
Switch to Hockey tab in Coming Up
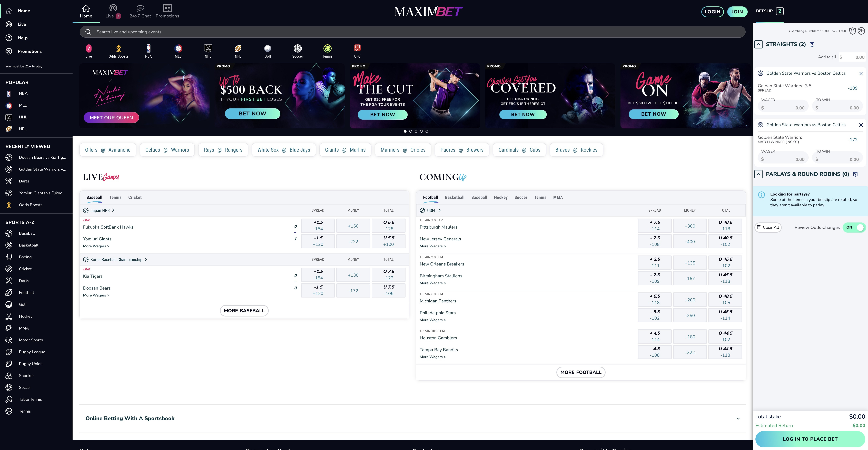(x=500, y=197)
